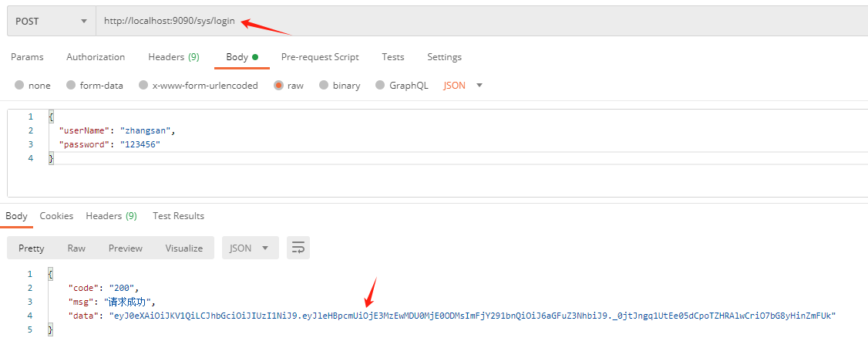Viewport: 868px width, 348px height.
Task: Open the response Cookies tab
Action: pyautogui.click(x=56, y=216)
